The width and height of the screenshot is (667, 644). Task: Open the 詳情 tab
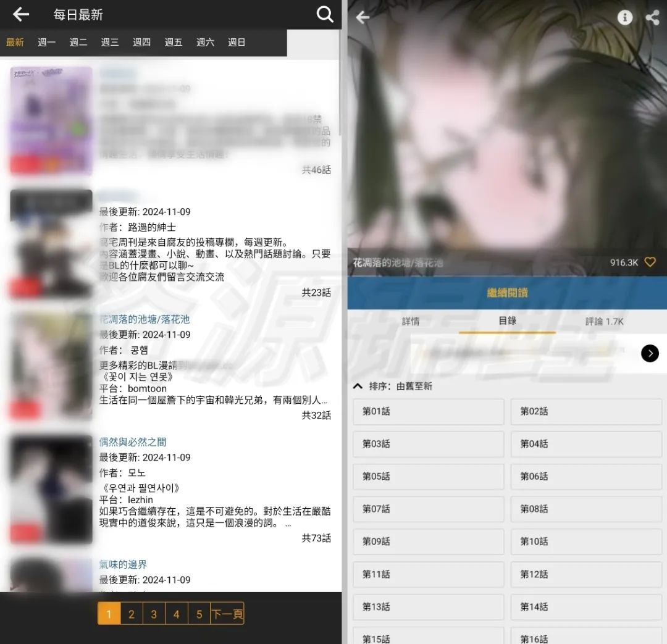tap(411, 321)
